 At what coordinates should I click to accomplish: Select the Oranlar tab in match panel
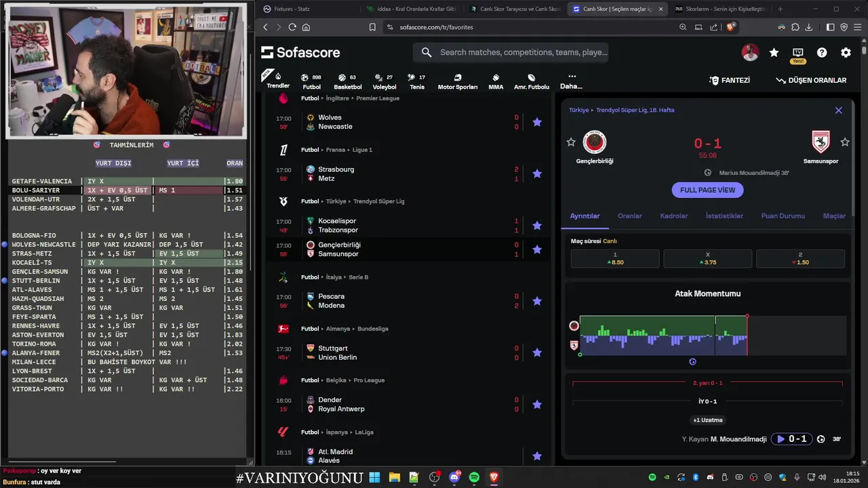[630, 216]
